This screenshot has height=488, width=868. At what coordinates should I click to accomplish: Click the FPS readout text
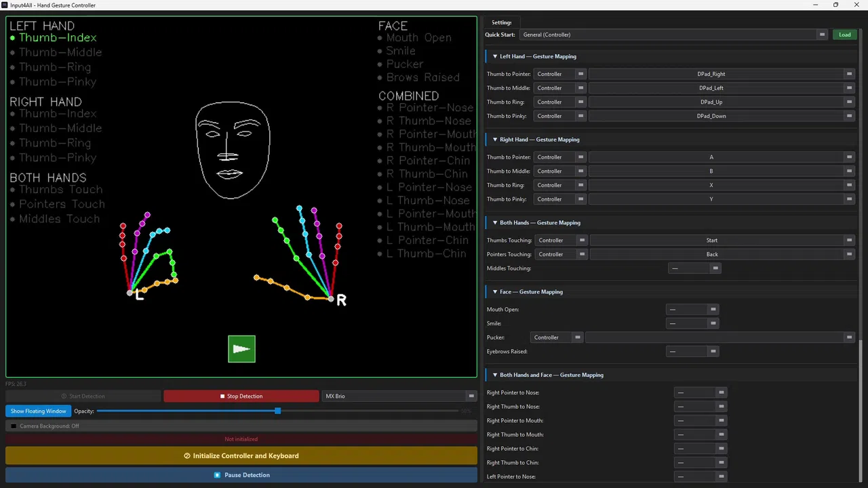[16, 384]
